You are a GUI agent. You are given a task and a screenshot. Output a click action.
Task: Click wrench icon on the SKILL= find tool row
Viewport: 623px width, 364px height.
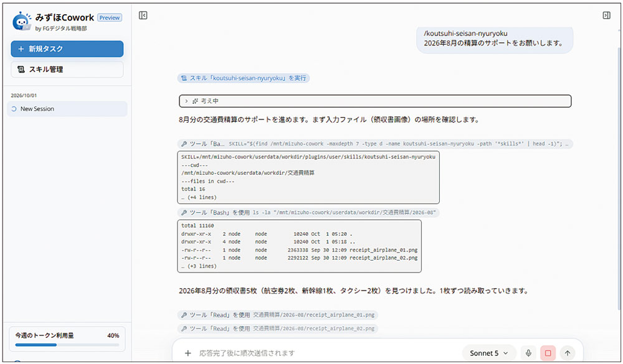pyautogui.click(x=184, y=144)
